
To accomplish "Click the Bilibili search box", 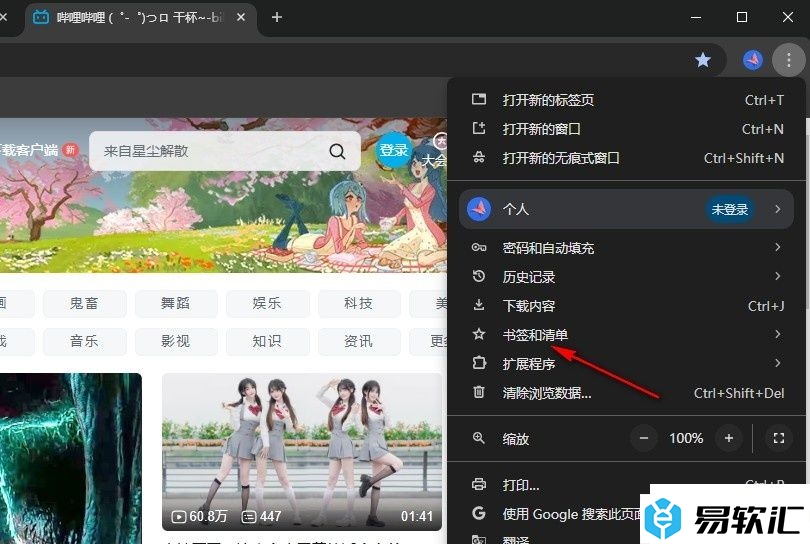I will click(225, 151).
